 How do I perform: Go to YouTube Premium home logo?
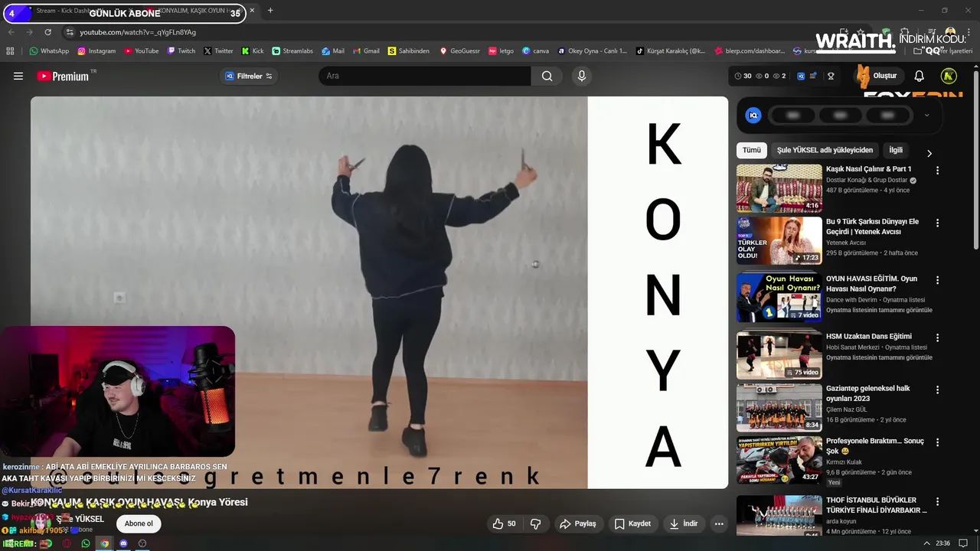(63, 76)
